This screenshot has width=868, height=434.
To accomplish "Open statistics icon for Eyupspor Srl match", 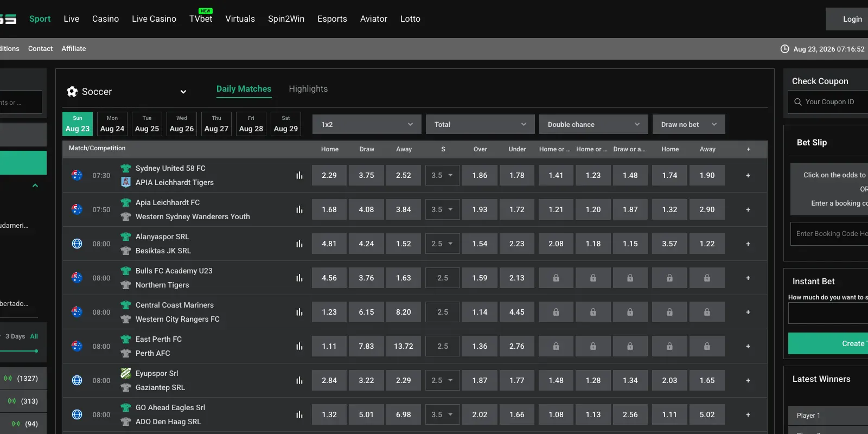I will coord(299,380).
